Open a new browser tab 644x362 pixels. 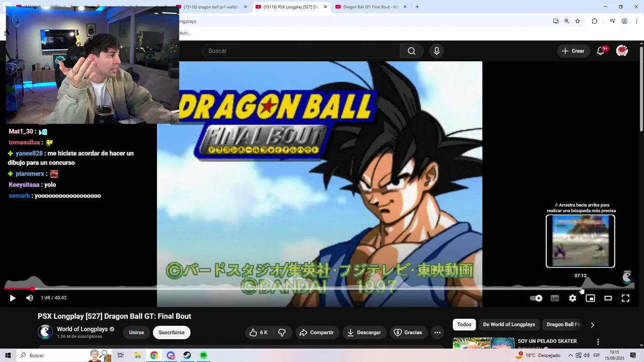(x=417, y=7)
